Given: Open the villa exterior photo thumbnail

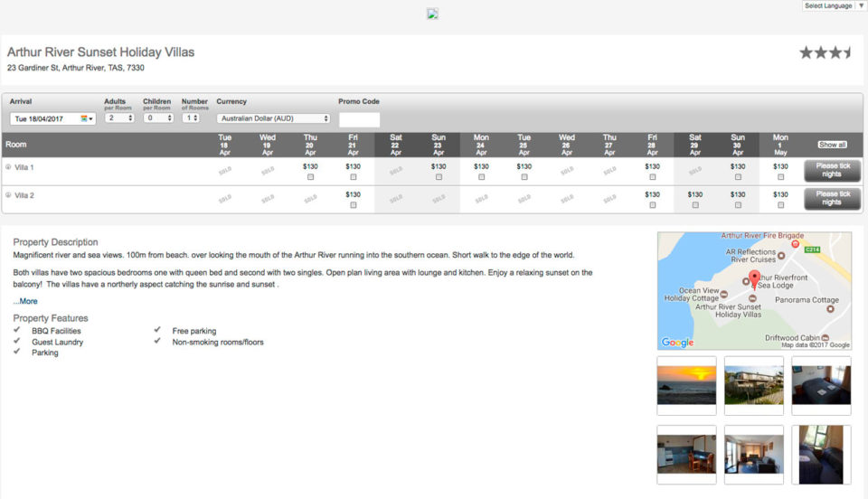Looking at the screenshot, I should coord(754,386).
